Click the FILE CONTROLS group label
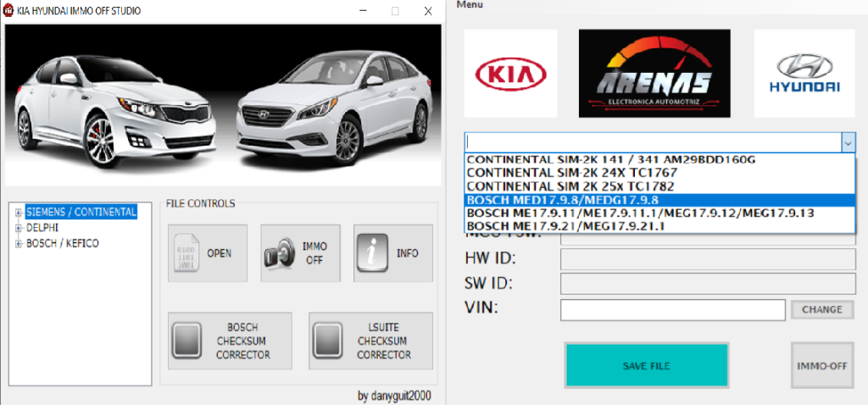The height and width of the screenshot is (405, 868). pyautogui.click(x=201, y=203)
